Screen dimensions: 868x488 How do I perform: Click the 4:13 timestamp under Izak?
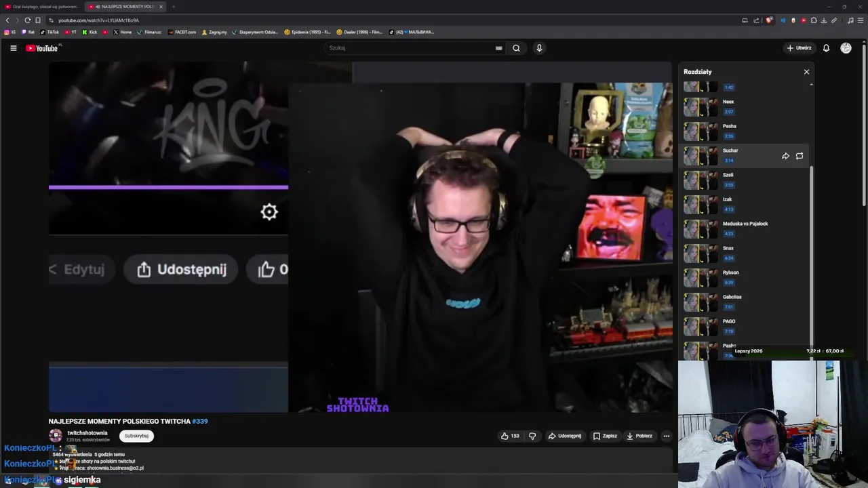(x=729, y=209)
